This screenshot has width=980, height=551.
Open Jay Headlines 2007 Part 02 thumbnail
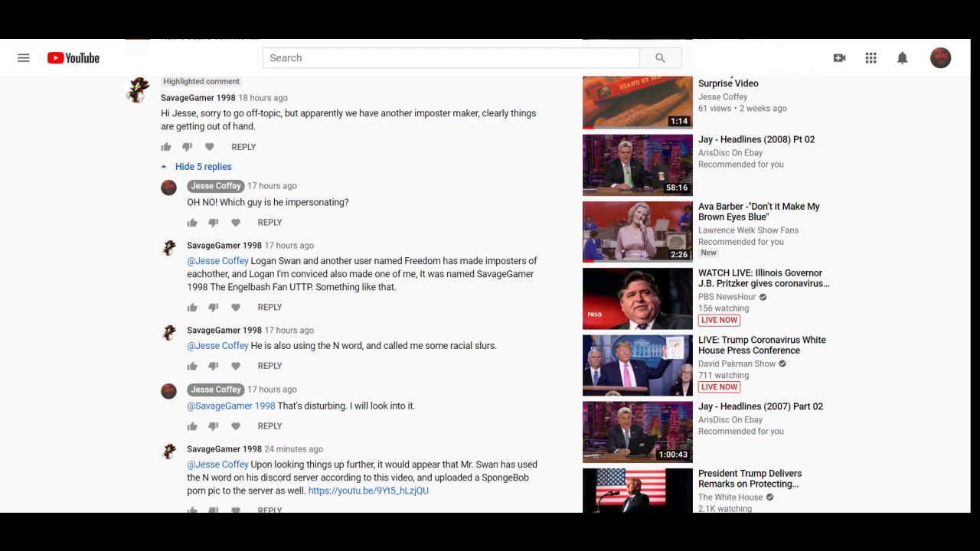pyautogui.click(x=638, y=432)
